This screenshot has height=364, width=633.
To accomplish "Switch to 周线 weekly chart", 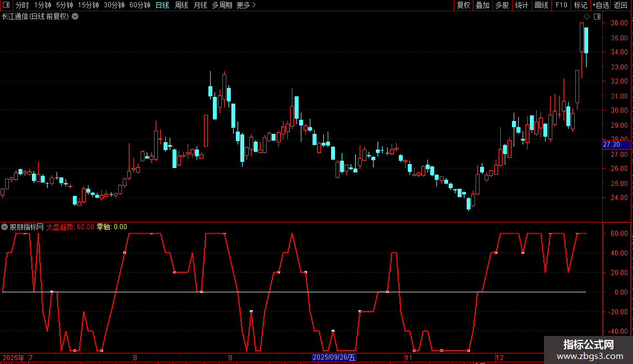I will [x=181, y=5].
